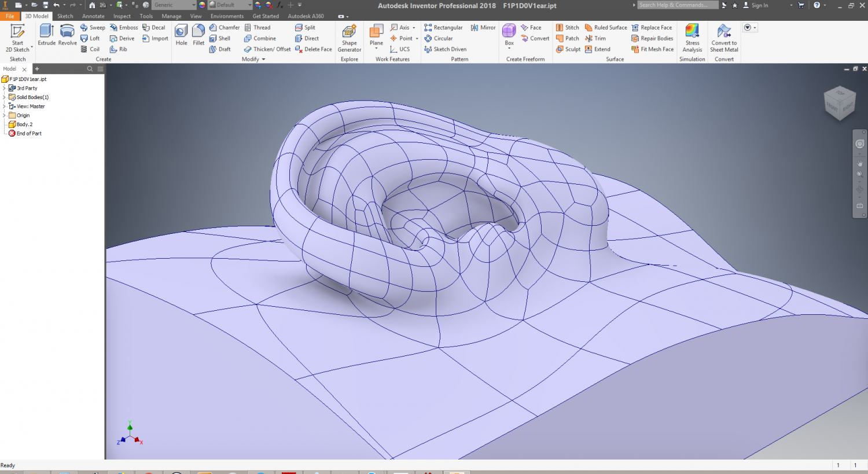Select the Direct edit tool
Image resolution: width=868 pixels, height=474 pixels.
coord(307,38)
